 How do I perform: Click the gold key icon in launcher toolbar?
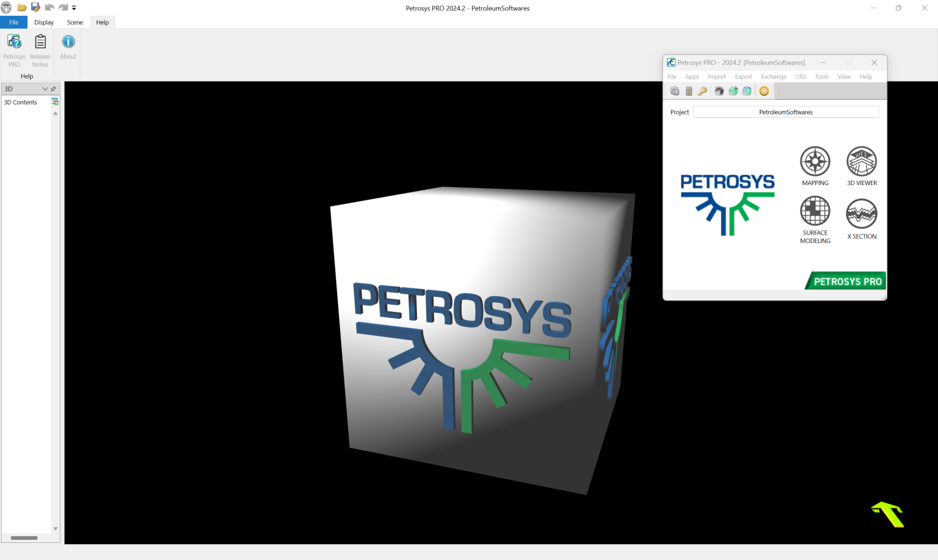point(703,91)
